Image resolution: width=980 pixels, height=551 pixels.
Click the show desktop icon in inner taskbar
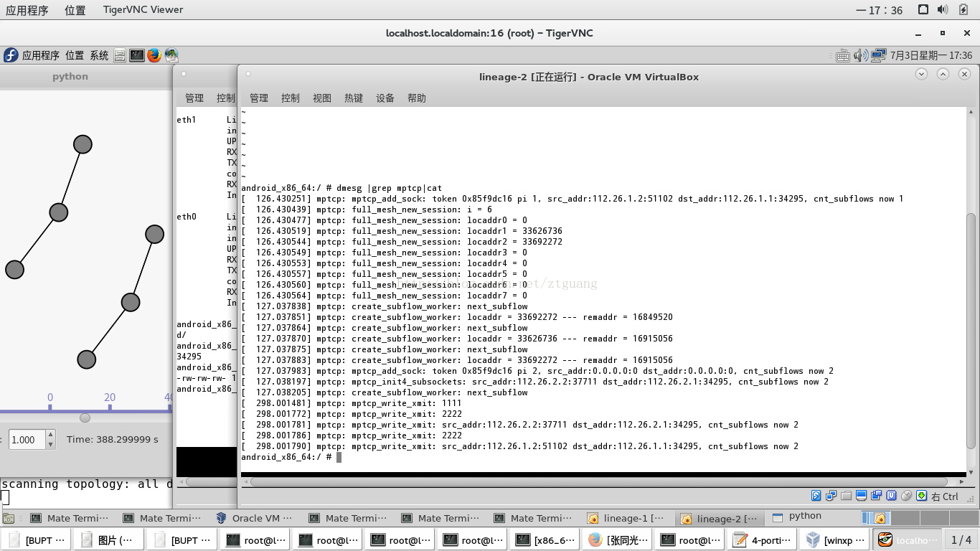pyautogui.click(x=9, y=517)
